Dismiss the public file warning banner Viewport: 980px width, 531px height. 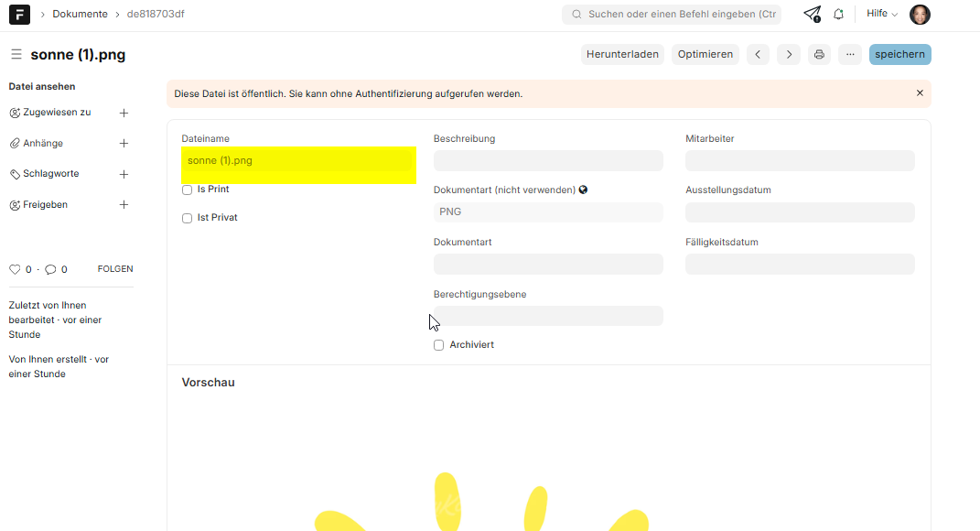[x=920, y=93]
